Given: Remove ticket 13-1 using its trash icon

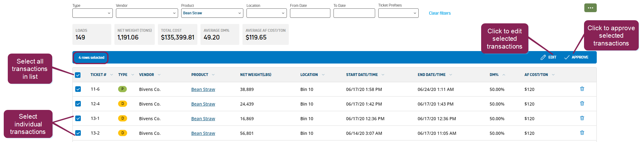Looking at the screenshot, I should click(582, 118).
